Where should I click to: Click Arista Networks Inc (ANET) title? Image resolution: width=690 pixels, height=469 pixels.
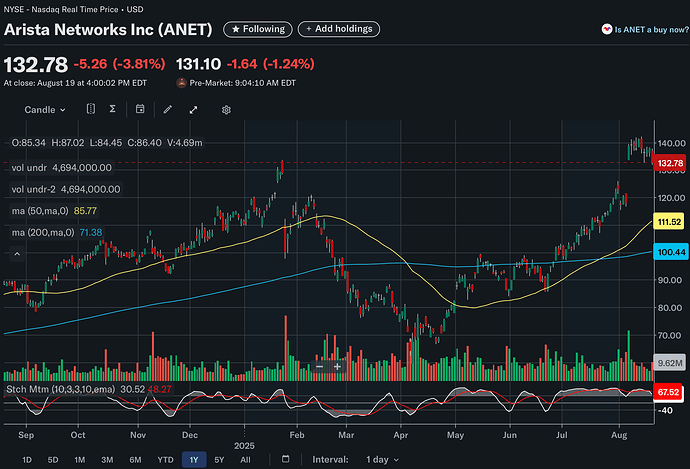coord(108,29)
